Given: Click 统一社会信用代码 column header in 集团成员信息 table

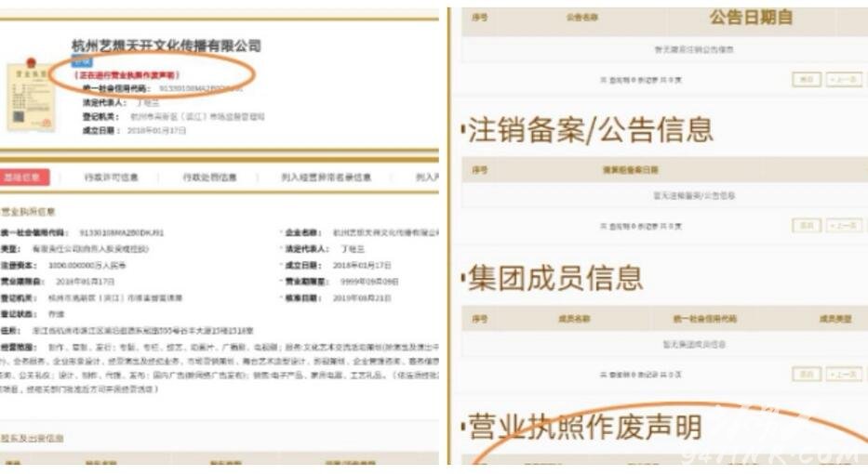Looking at the screenshot, I should [x=704, y=319].
